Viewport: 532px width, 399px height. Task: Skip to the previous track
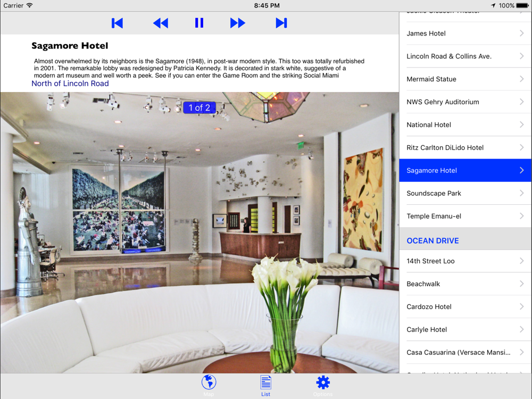117,23
